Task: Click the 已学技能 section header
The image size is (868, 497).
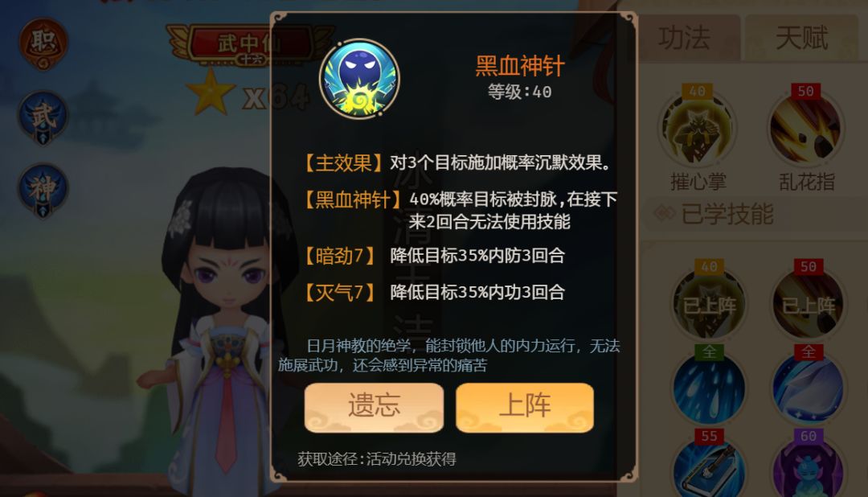Action: tap(727, 214)
